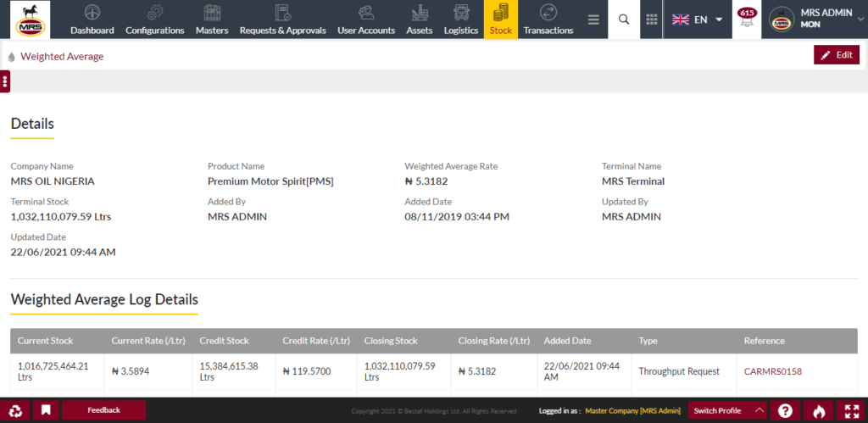The image size is (868, 423).
Task: Open the Configurations menu
Action: (155, 20)
